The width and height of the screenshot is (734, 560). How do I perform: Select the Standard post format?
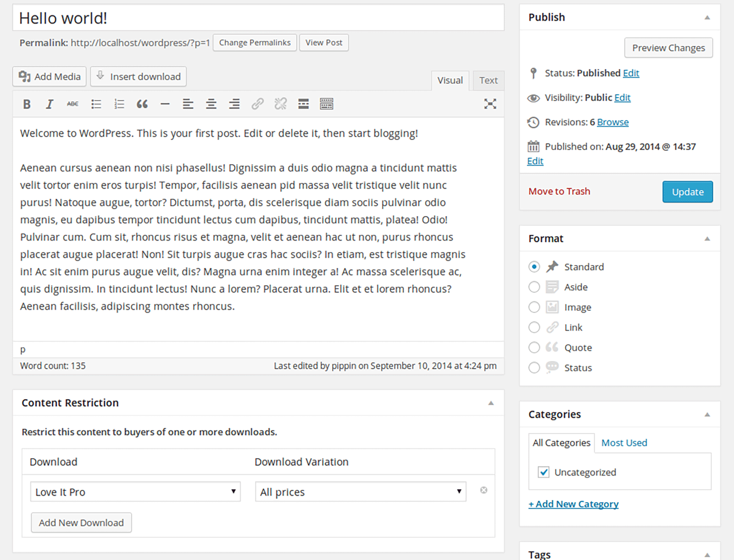[534, 266]
